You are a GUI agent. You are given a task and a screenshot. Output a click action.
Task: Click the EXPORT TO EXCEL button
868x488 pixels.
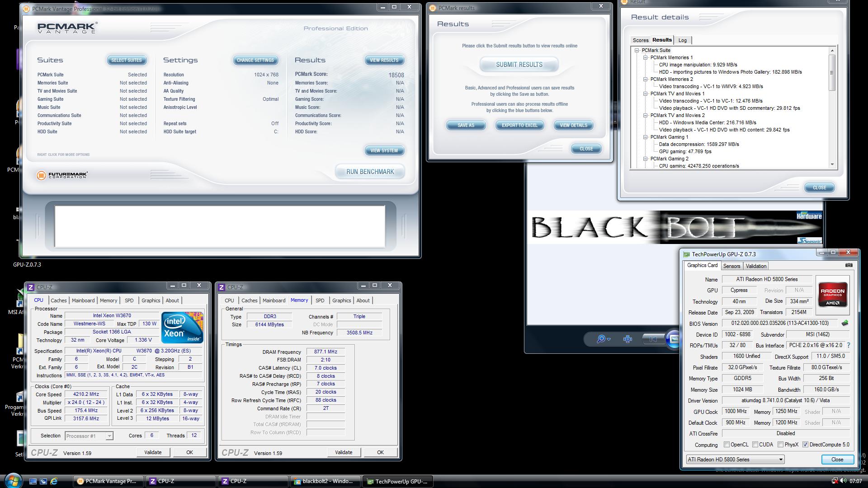(x=519, y=125)
